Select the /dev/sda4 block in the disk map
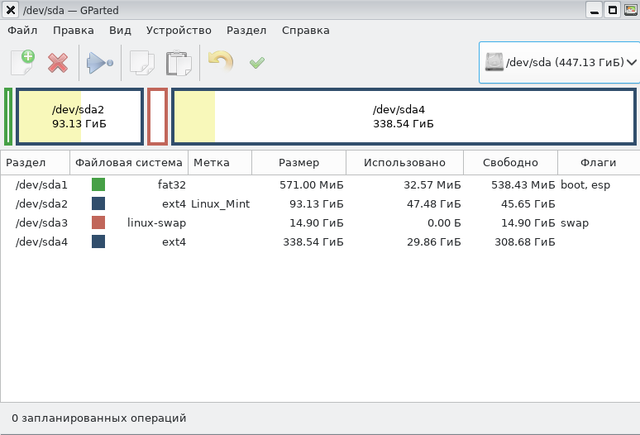 tap(404, 117)
